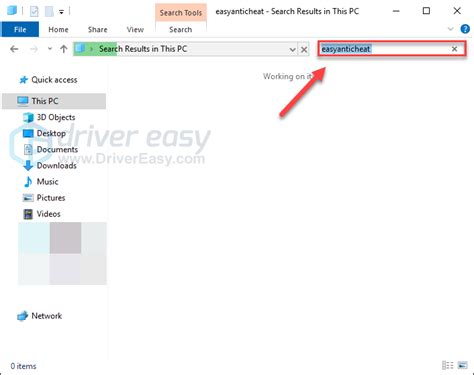Click the New folder quick access icon

[49, 11]
